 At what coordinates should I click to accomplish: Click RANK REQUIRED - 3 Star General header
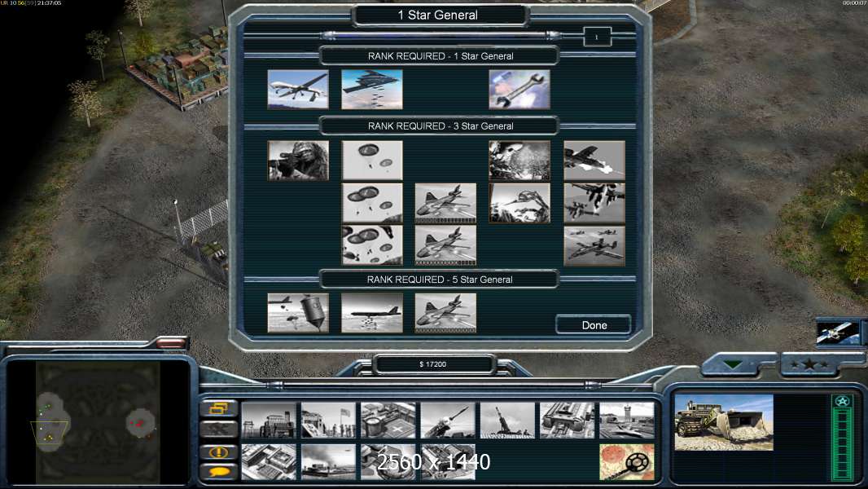(x=440, y=126)
